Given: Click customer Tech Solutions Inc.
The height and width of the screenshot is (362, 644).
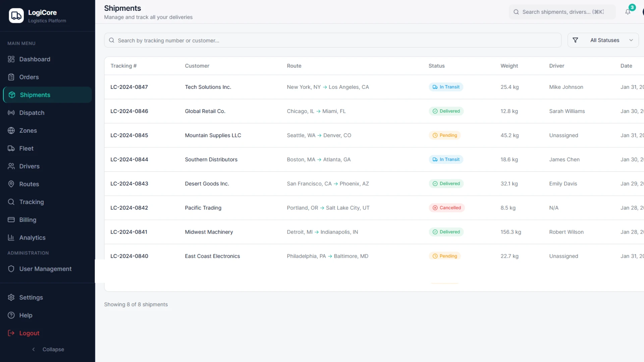Looking at the screenshot, I should click(208, 87).
